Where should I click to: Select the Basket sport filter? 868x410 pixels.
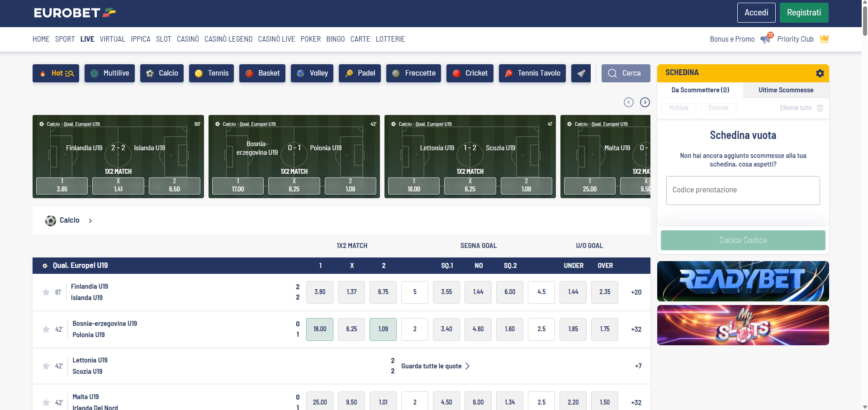tap(262, 73)
